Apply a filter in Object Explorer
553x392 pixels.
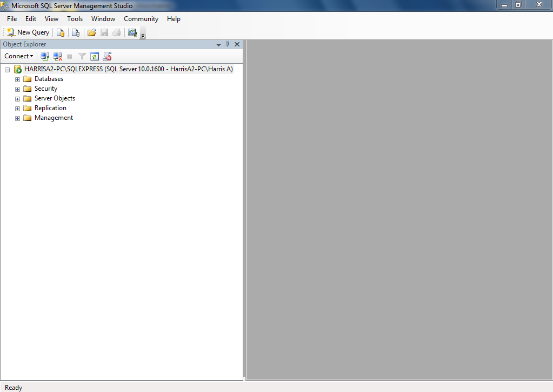pos(82,56)
